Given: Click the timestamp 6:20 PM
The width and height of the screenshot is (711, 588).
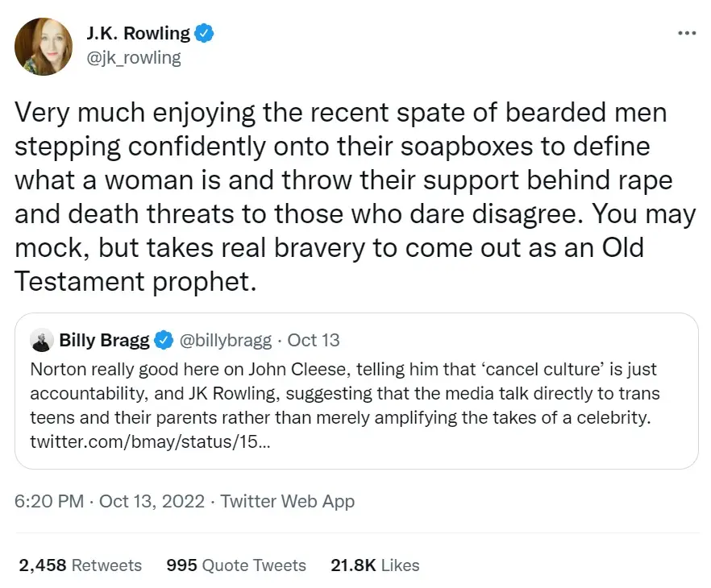Looking at the screenshot, I should 48,501.
